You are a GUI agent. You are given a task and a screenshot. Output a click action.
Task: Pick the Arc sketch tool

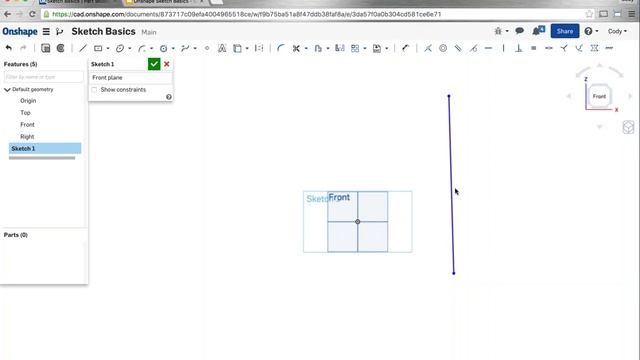[142, 48]
